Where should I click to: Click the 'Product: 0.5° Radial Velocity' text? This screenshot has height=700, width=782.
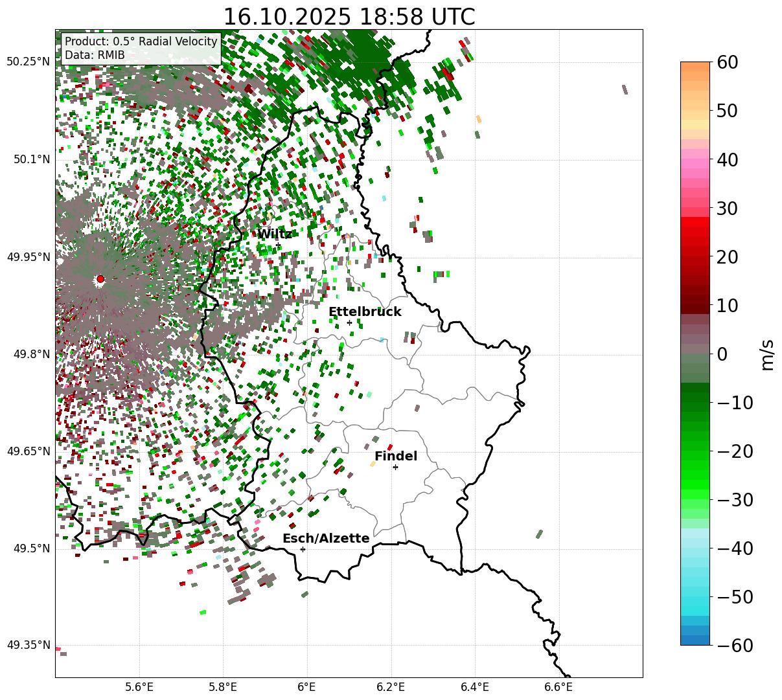(141, 41)
